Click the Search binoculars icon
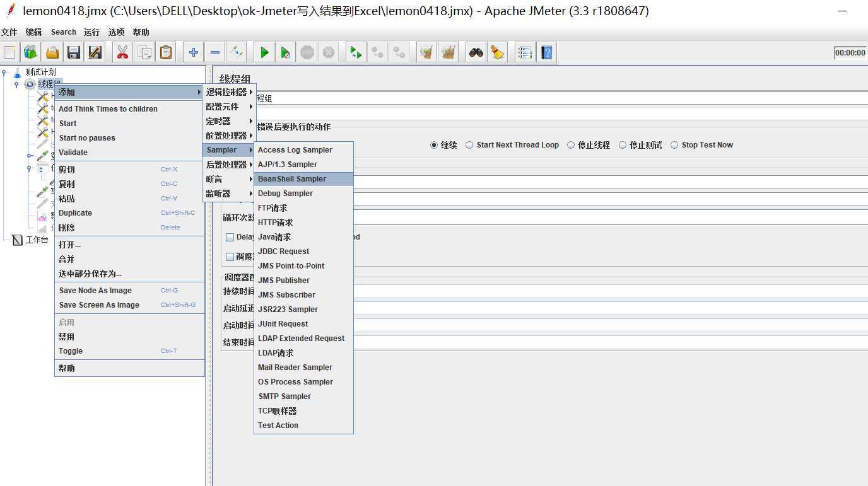 [476, 52]
